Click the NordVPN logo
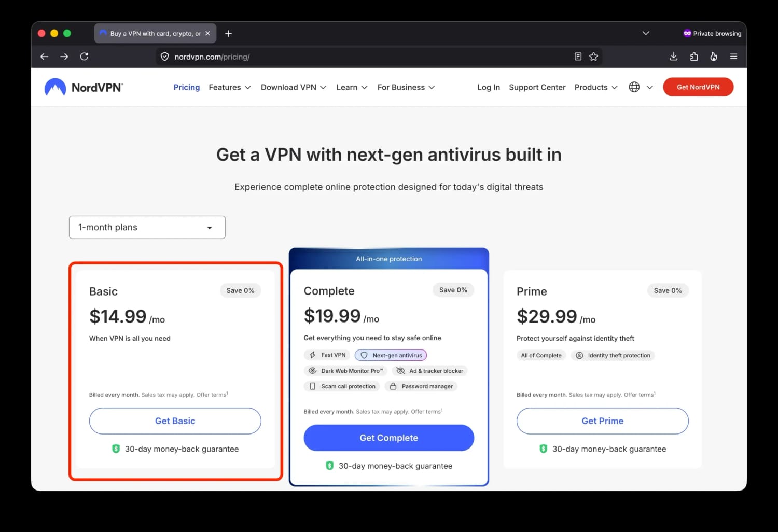The height and width of the screenshot is (532, 778). (84, 87)
